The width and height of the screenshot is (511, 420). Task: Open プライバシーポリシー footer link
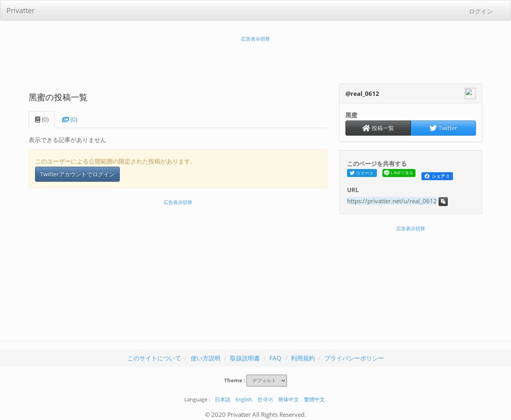354,358
